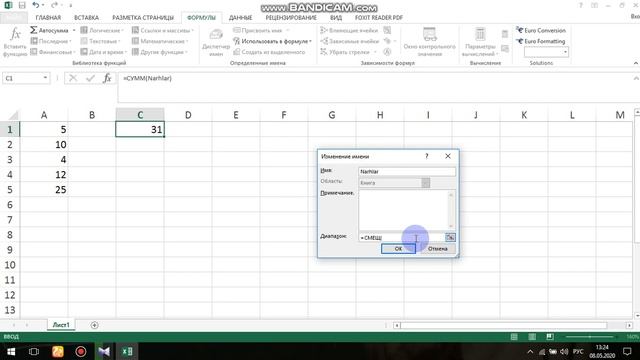Click the fx icon beside the formula bar
The width and height of the screenshot is (640, 360).
pyautogui.click(x=107, y=78)
